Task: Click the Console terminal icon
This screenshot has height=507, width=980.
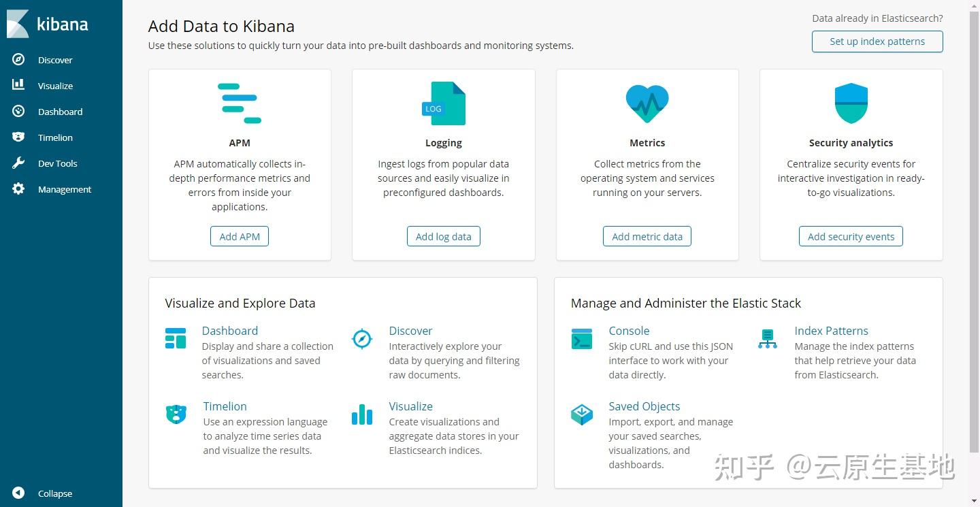Action: pos(582,339)
